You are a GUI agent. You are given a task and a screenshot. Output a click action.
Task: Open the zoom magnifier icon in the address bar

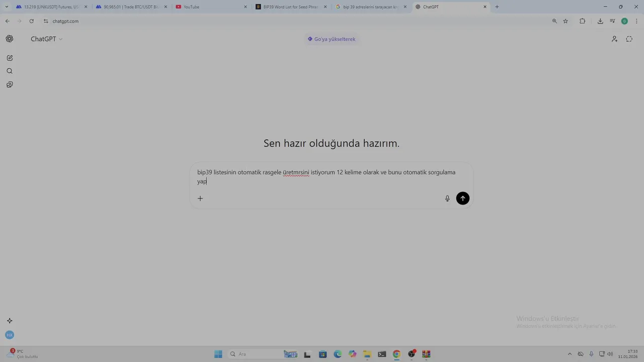(x=554, y=21)
